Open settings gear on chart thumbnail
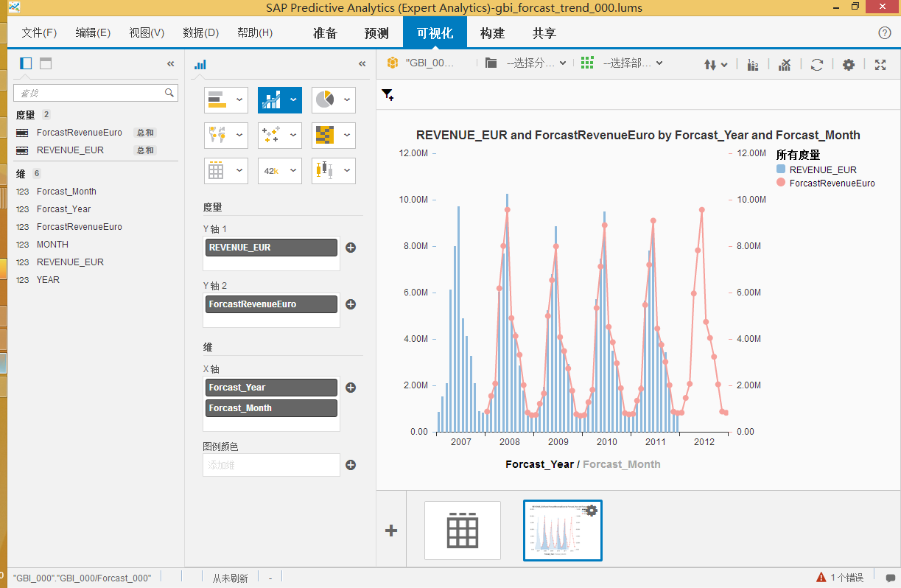 (591, 510)
